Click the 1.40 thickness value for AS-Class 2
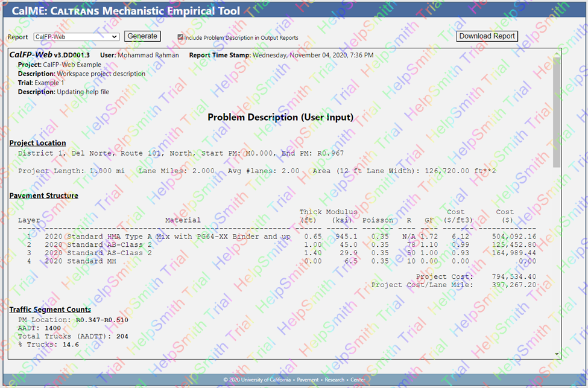Screen dimensions: 588x388 tap(313, 253)
